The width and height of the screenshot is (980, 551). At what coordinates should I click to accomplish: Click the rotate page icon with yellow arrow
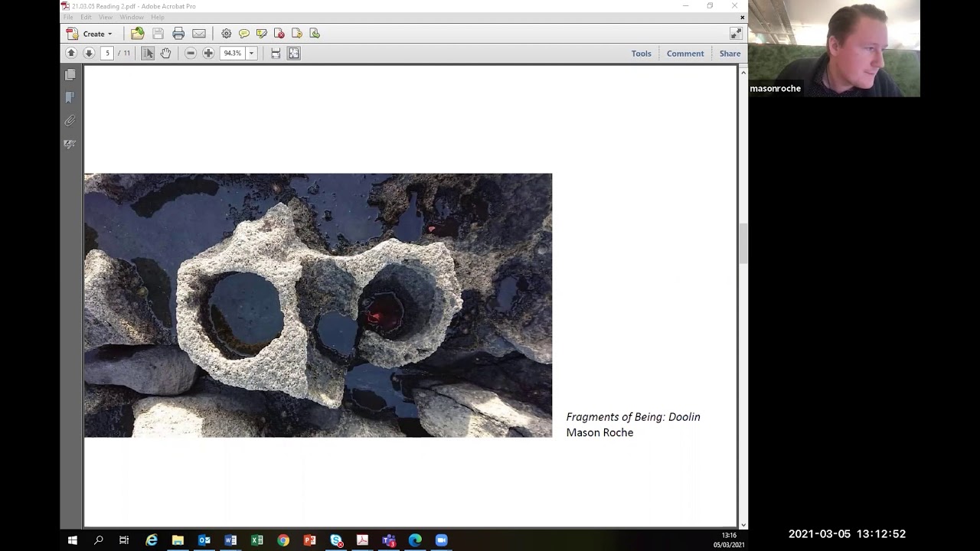[x=296, y=34]
